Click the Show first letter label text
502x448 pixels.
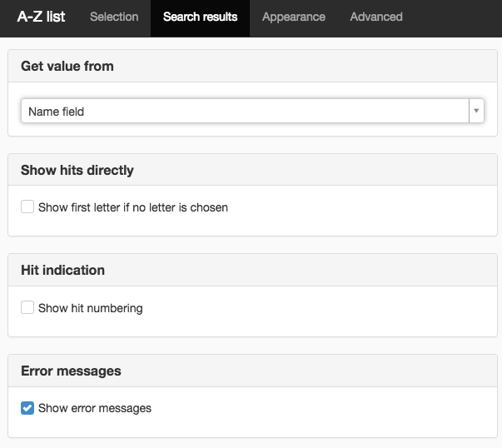(x=133, y=207)
